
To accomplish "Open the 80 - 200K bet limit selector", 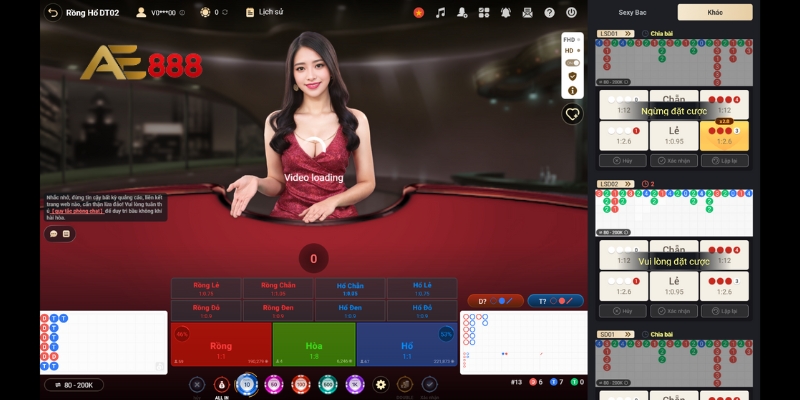I will (74, 385).
